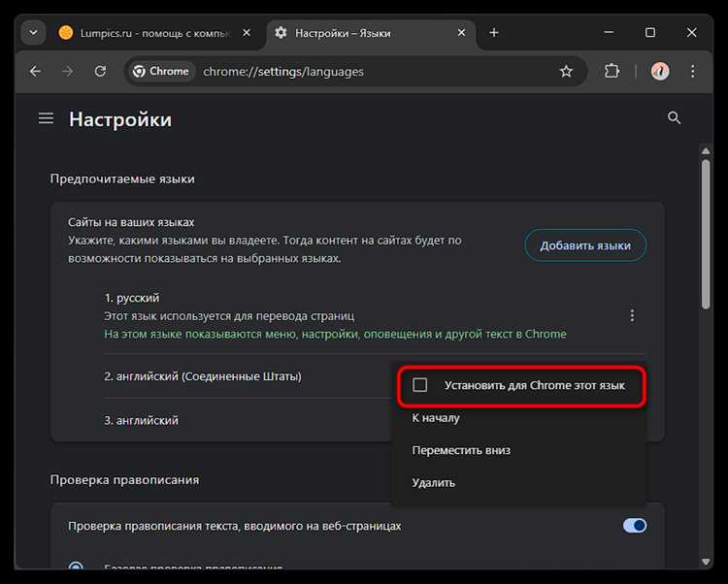This screenshot has width=728, height=584.
Task: Click 2. английский (Соединенные Штаты) entry
Action: point(203,376)
